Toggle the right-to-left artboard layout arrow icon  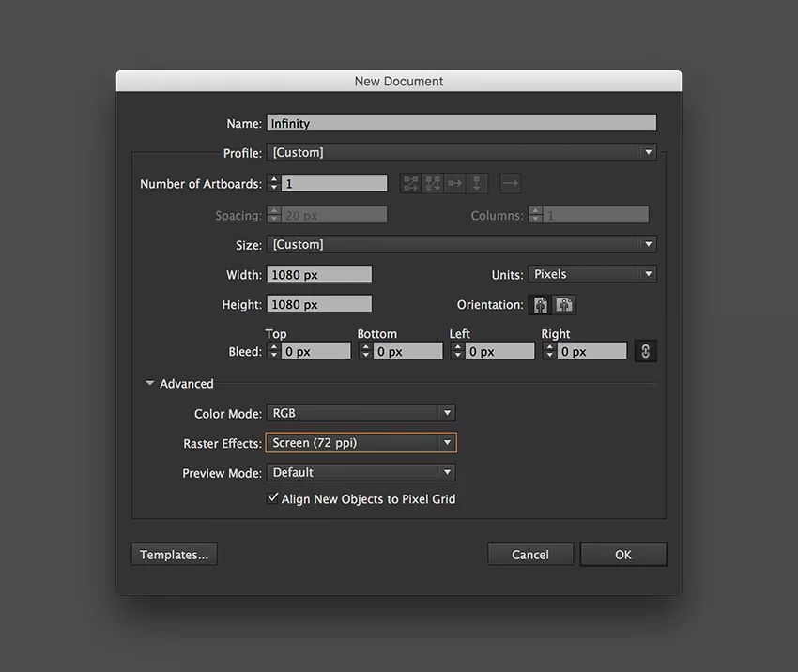[511, 184]
